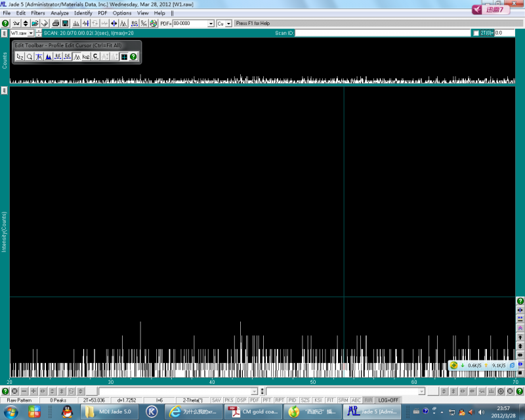Viewport: 525px width, 420px height.
Task: Toggle the SAV status button
Action: tap(217, 400)
